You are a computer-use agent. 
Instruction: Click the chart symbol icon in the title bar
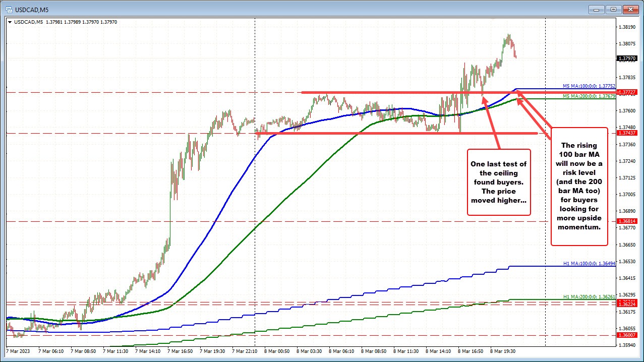pyautogui.click(x=10, y=9)
